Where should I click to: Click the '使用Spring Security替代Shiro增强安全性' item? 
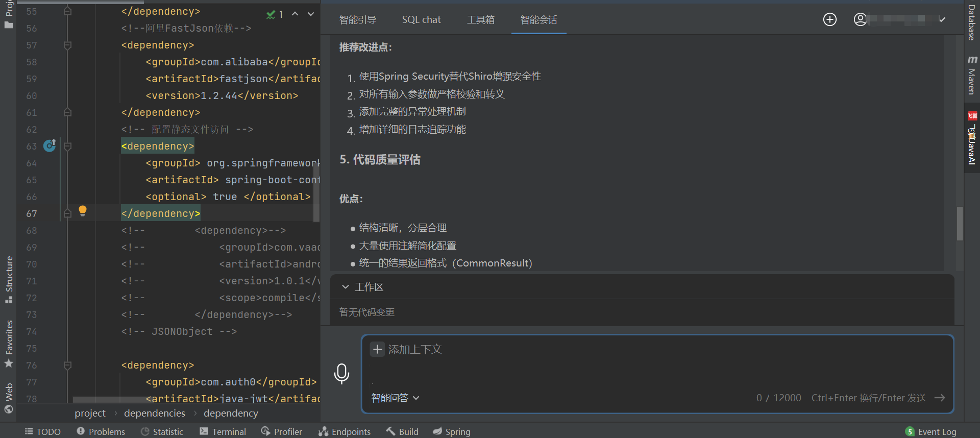pos(450,76)
